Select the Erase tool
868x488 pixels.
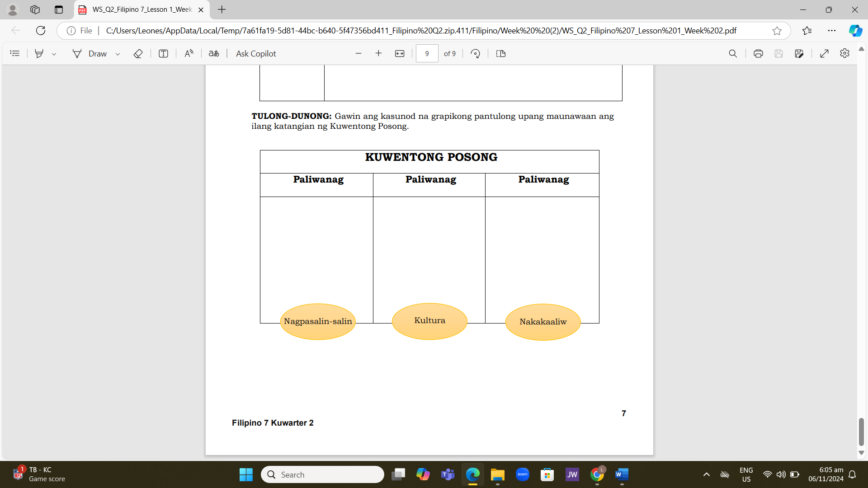pos(138,53)
